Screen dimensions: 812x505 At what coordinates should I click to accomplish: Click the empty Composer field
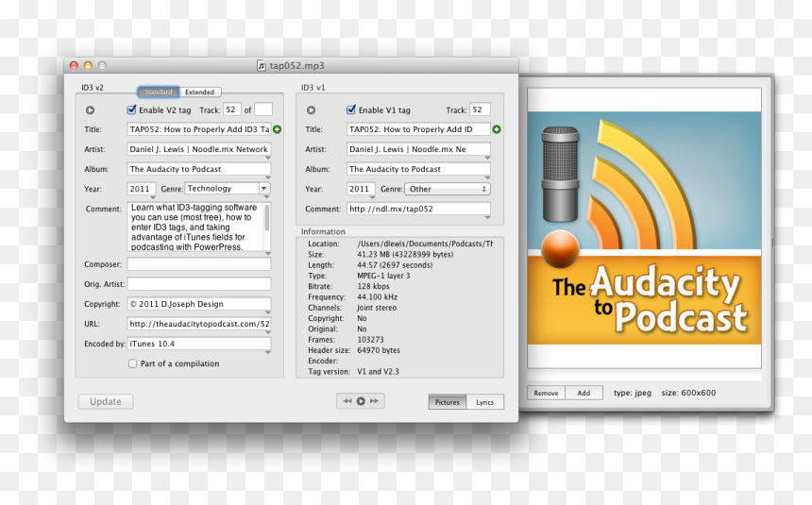point(199,264)
